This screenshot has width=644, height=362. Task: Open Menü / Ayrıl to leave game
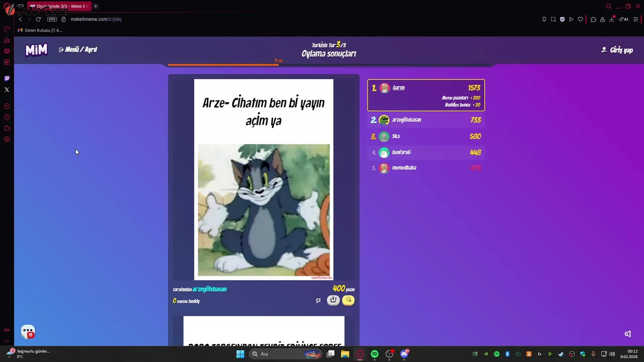click(x=78, y=50)
